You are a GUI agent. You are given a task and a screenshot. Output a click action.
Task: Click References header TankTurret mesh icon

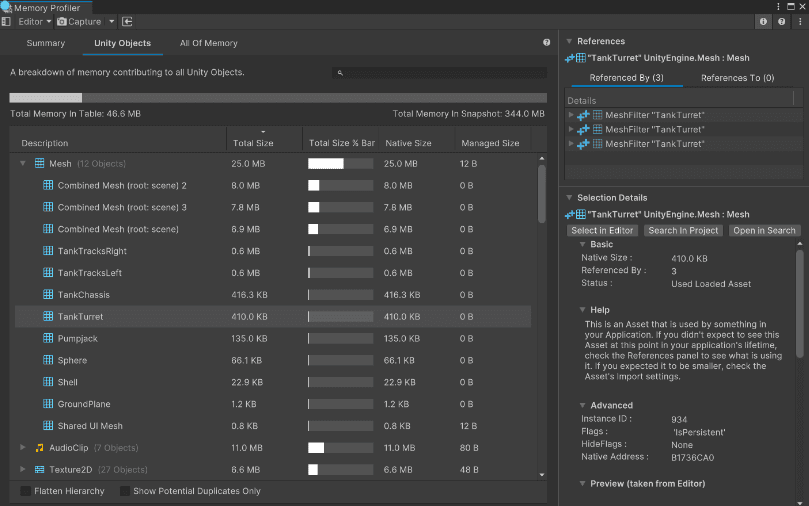581,58
